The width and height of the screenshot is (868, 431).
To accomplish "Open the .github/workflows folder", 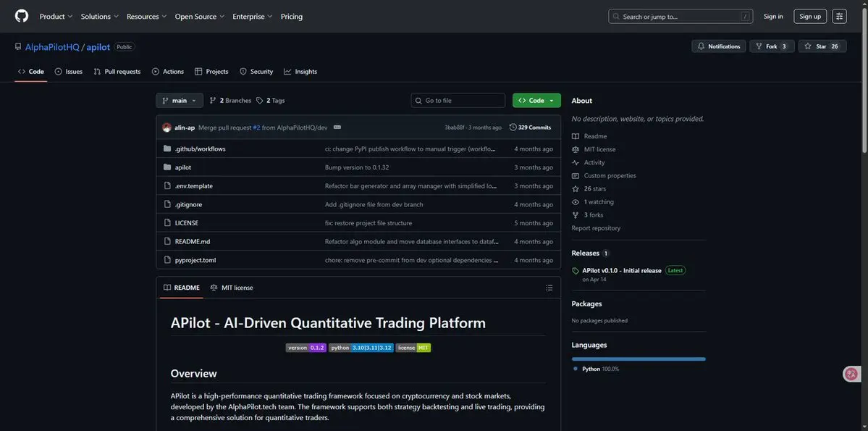I will (200, 148).
